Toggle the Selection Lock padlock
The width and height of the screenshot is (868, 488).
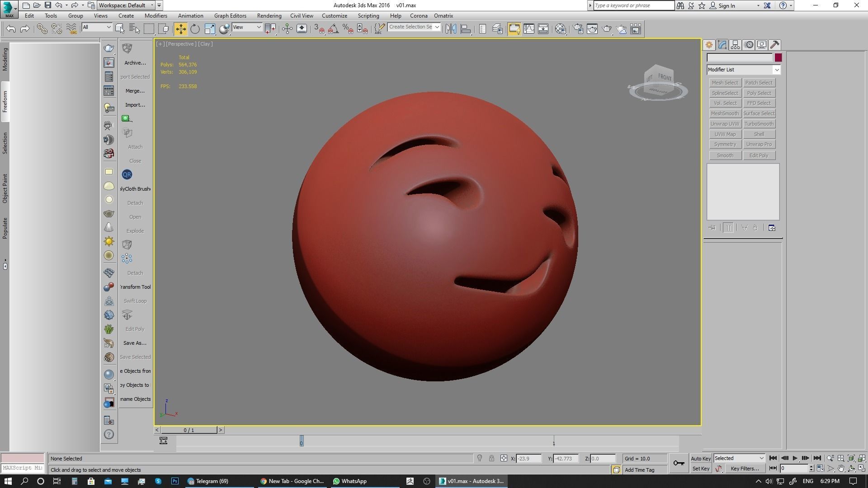[x=491, y=458]
